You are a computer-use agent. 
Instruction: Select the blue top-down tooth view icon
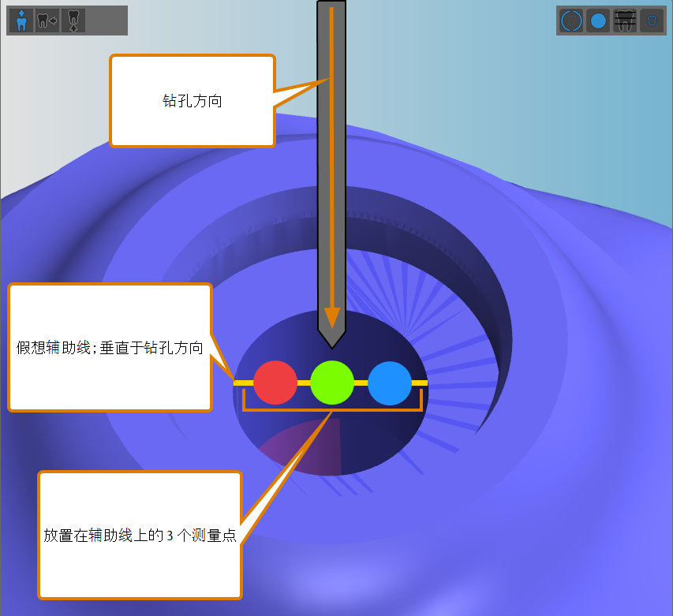pyautogui.click(x=21, y=21)
